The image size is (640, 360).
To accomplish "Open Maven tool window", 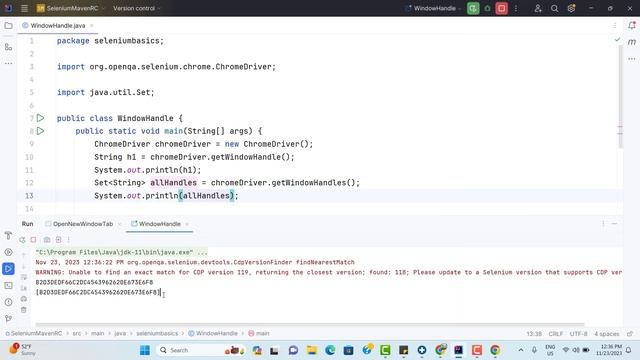I will [632, 42].
